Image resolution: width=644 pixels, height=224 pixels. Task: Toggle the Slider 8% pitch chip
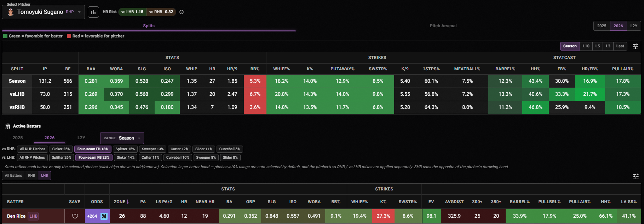click(230, 158)
